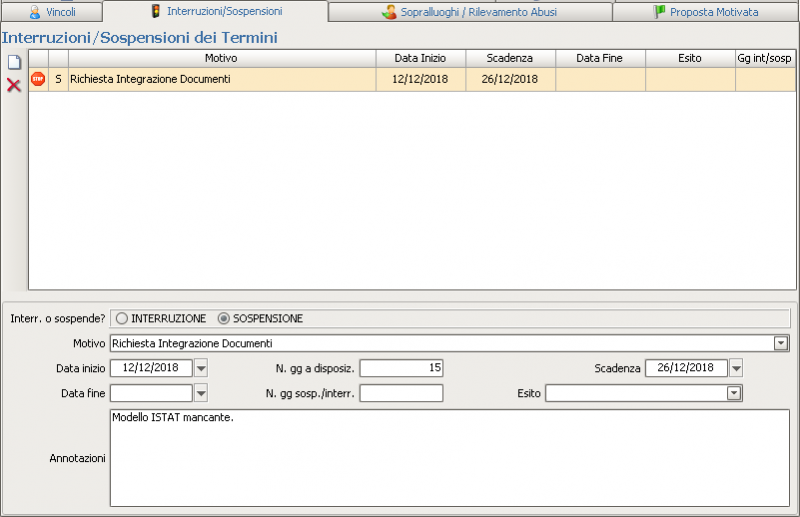This screenshot has width=800, height=517.
Task: Open the Data fine date picker
Action: point(201,393)
